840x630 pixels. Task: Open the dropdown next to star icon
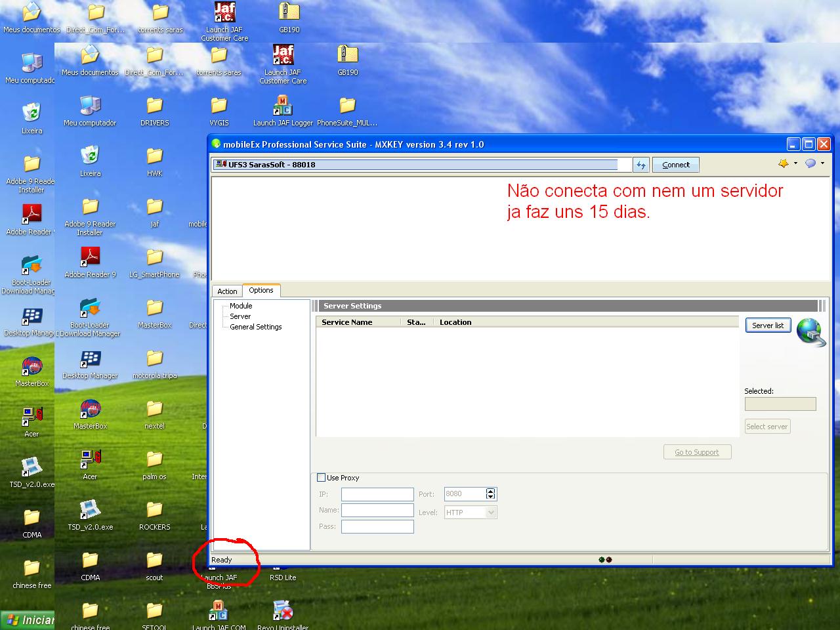tap(795, 163)
